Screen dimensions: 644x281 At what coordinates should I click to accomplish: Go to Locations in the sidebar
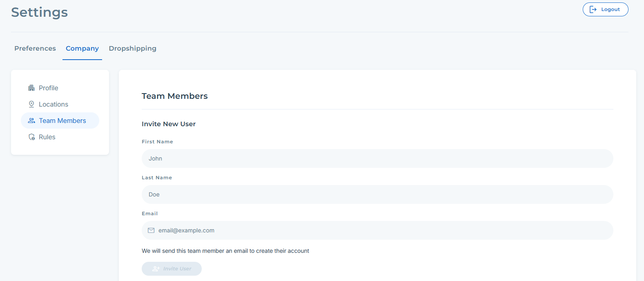click(53, 104)
